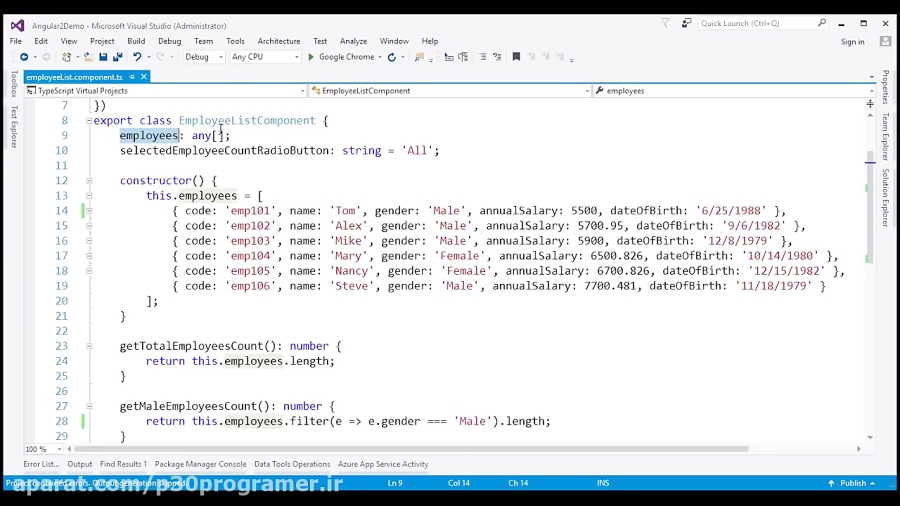
Task: Start debugging with the green play icon
Action: coord(311,57)
